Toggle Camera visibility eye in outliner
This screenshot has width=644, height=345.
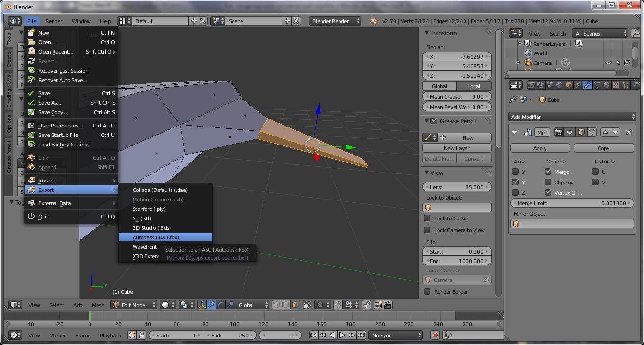tap(608, 63)
